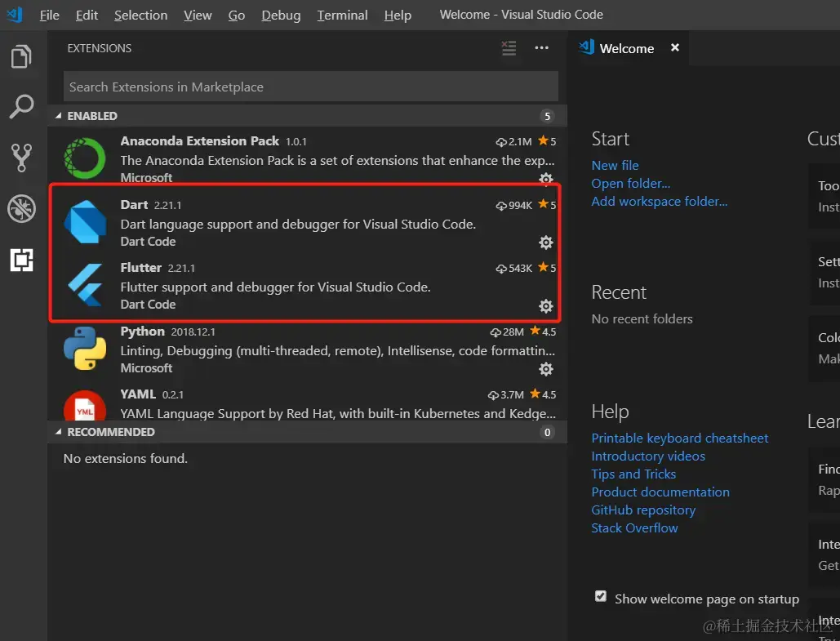The height and width of the screenshot is (641, 840).
Task: Click the Dart Code publisher under Dart
Action: [148, 242]
